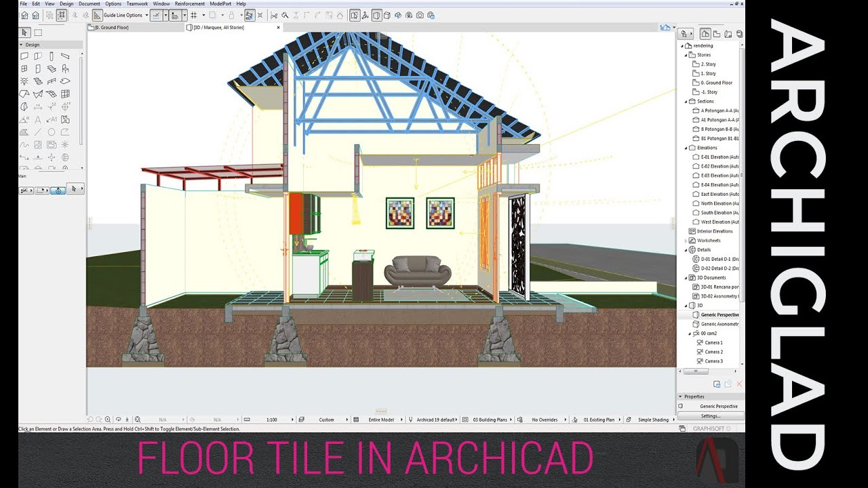Toggle the Trace reference button

(212, 15)
